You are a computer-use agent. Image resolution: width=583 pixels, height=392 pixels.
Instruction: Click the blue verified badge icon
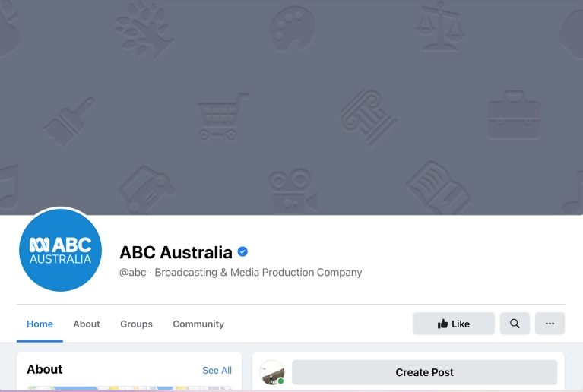click(242, 252)
